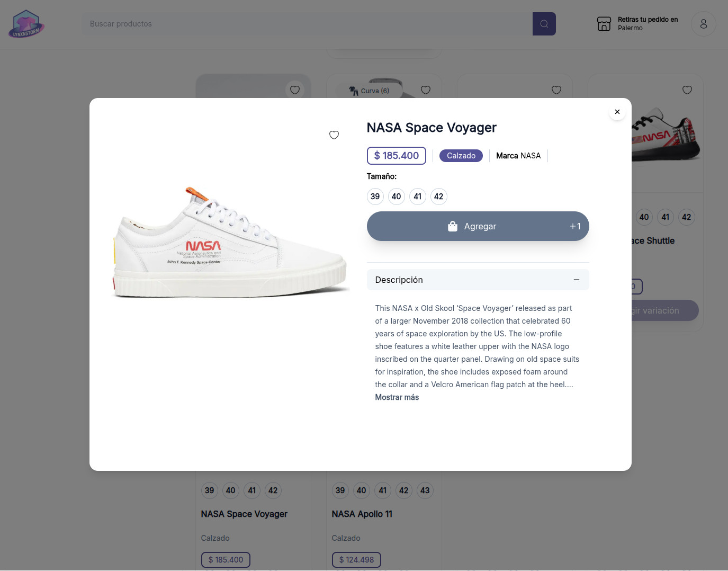
Task: Click the search magnifier button
Action: 544,24
